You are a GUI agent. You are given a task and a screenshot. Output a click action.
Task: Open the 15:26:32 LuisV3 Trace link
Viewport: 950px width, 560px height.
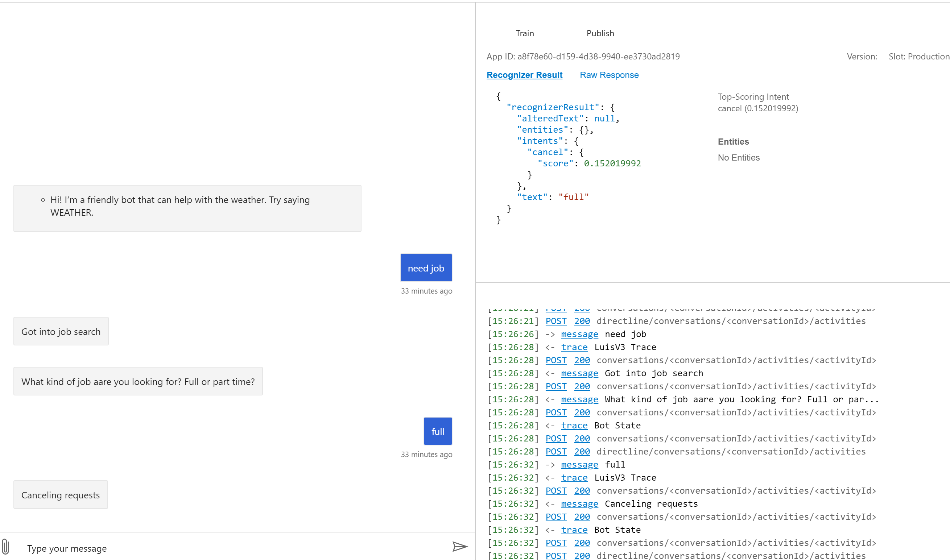(574, 478)
